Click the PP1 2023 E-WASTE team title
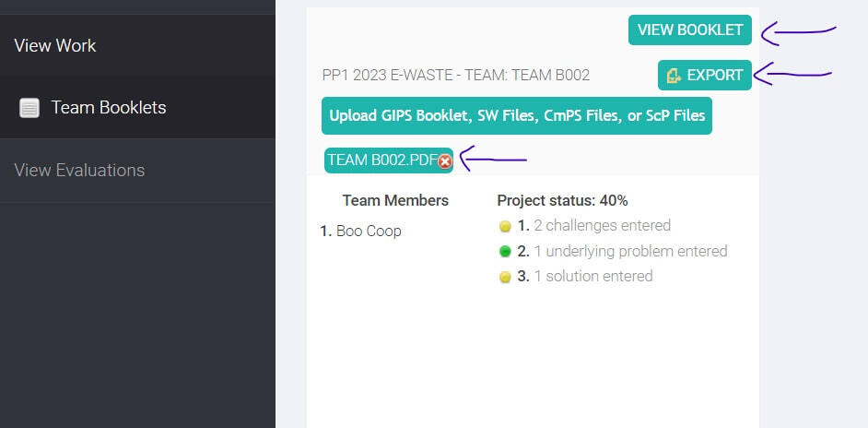The height and width of the screenshot is (428, 868). (456, 76)
